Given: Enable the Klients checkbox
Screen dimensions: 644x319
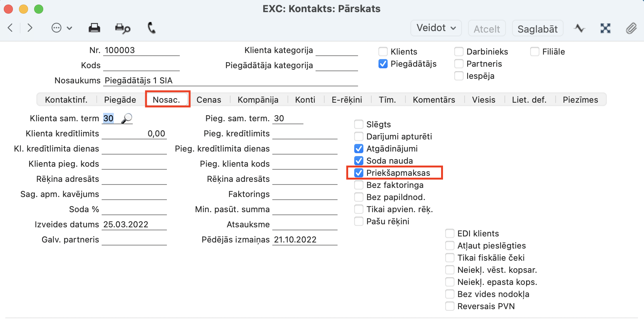Looking at the screenshot, I should coord(383,52).
